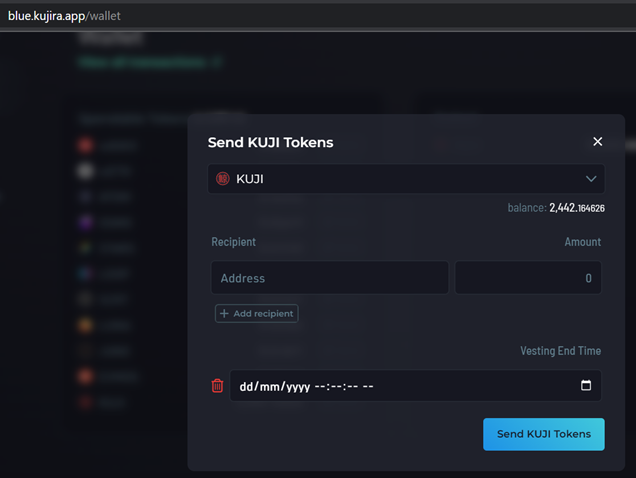Click the Send KUJI Tokens dialog title
Screen dimensions: 636x478
point(271,142)
